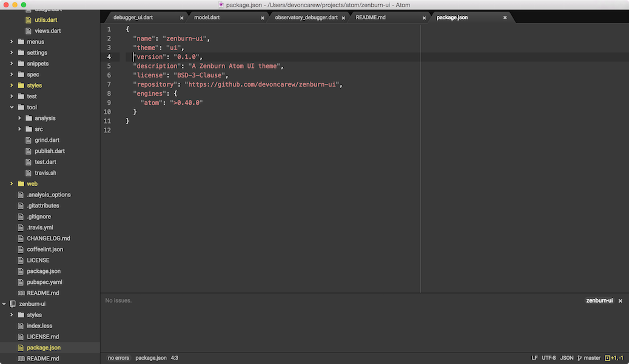Click the 'No issues.' message
Screen dimensions: 629x364
(118, 300)
